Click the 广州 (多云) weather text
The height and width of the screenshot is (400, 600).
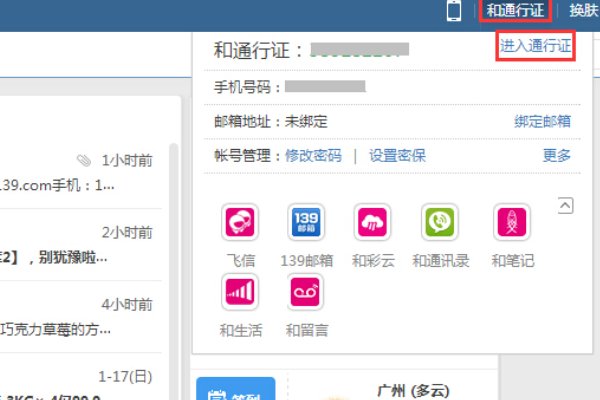click(x=413, y=392)
